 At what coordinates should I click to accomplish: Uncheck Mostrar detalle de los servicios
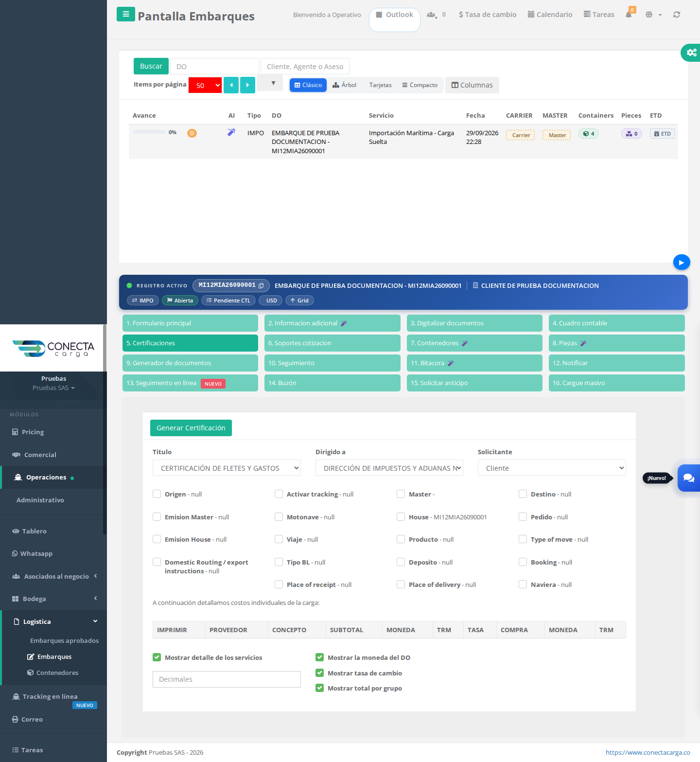(157, 657)
